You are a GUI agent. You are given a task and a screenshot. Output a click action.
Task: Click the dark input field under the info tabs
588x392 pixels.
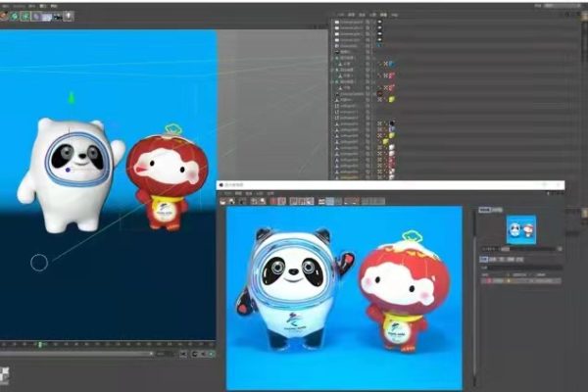coord(525,268)
